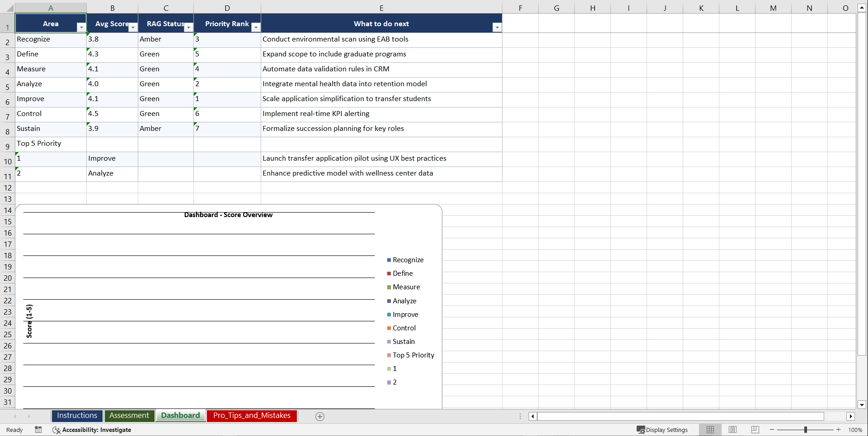Click the sheet navigation right arrow
The height and width of the screenshot is (436, 868).
(x=29, y=416)
